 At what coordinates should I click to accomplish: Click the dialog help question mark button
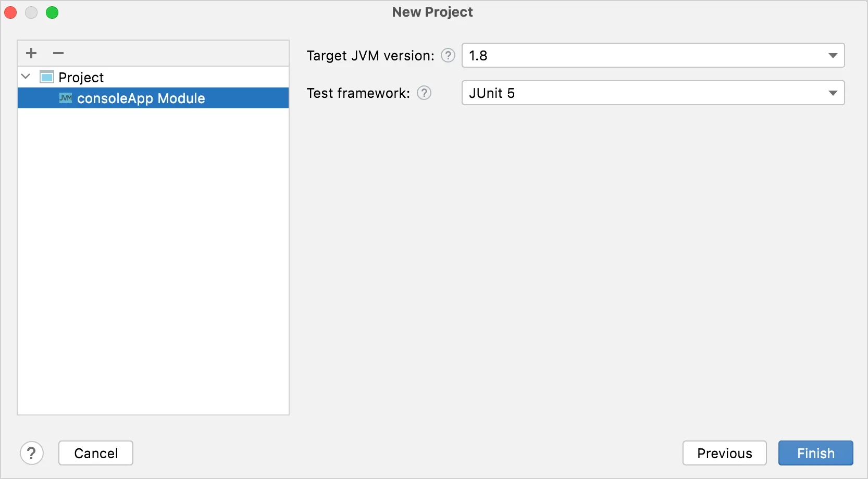coord(32,453)
